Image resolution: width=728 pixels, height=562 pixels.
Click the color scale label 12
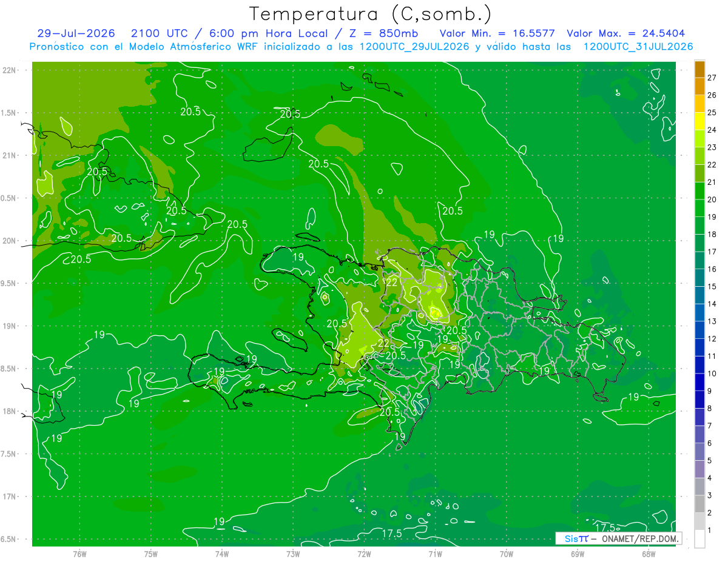[x=712, y=338]
